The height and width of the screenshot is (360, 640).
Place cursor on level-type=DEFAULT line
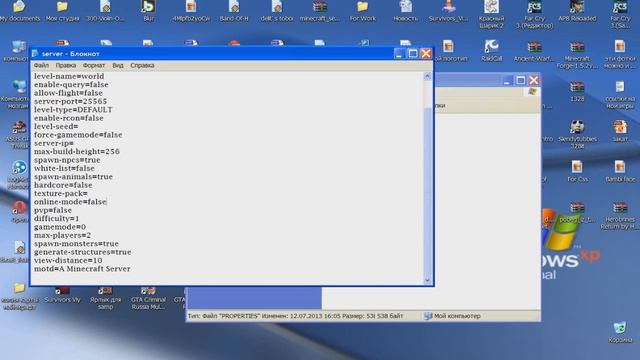(73, 110)
